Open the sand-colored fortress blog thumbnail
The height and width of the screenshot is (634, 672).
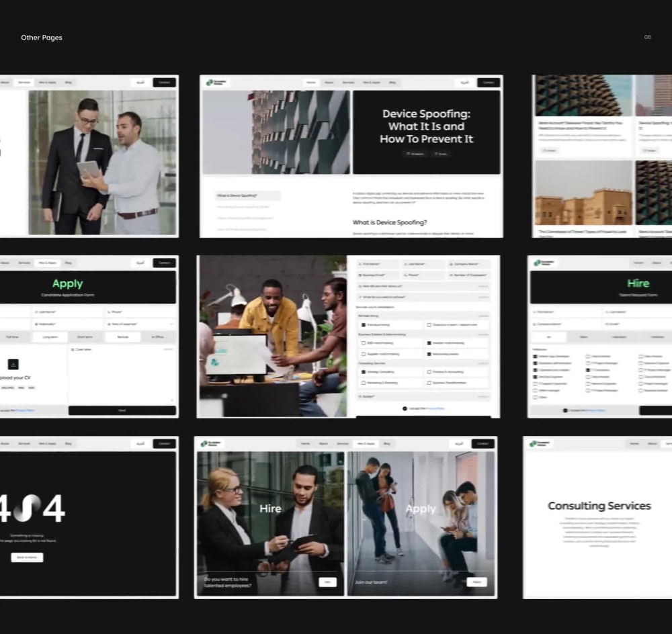583,193
